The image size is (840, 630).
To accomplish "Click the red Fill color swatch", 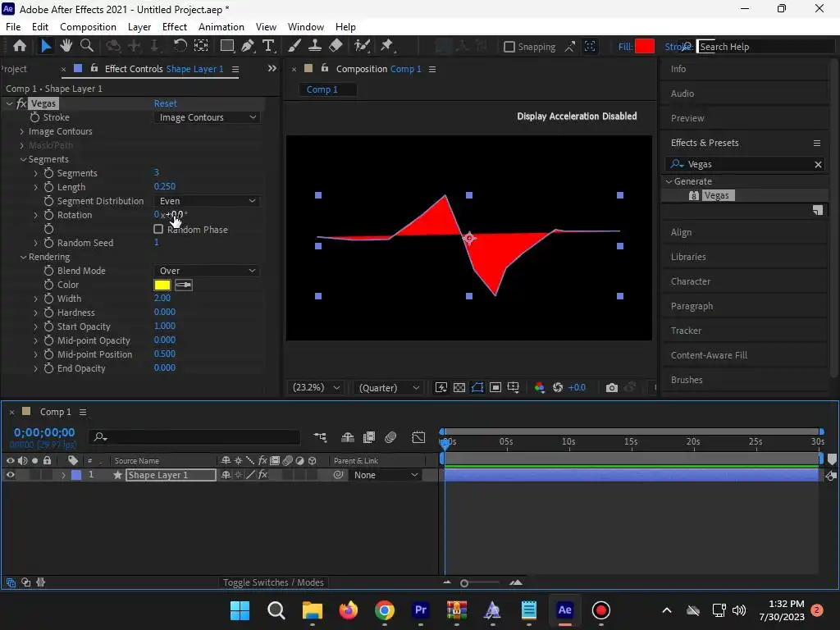I will pos(645,47).
